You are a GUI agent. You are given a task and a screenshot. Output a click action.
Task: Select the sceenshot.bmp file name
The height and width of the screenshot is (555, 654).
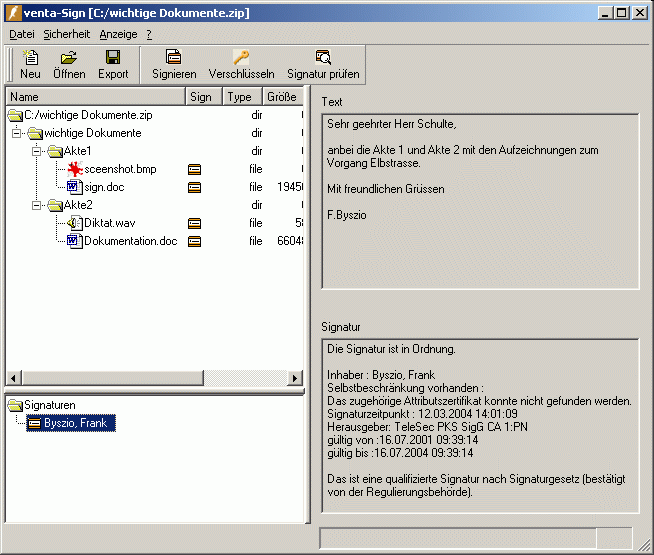tap(120, 169)
